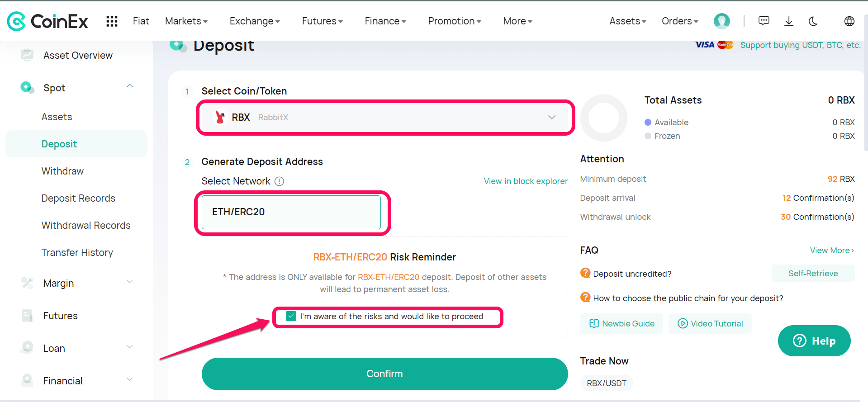868x402 pixels.
Task: Click the Select Network info icon
Action: pyautogui.click(x=280, y=181)
